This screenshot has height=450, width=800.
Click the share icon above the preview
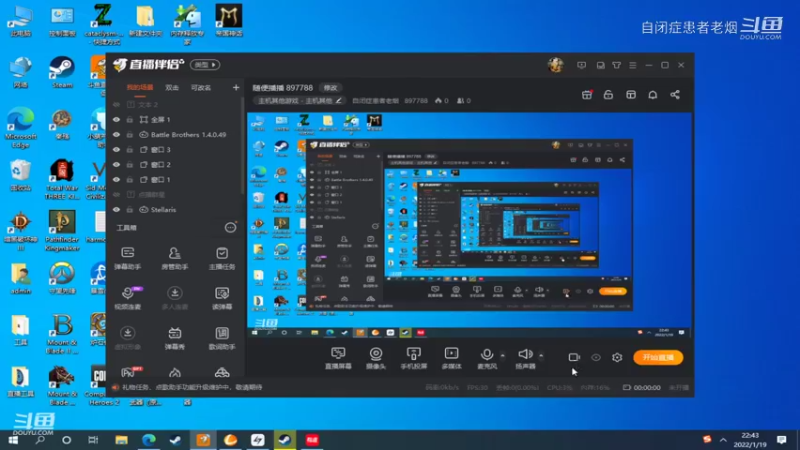click(675, 95)
